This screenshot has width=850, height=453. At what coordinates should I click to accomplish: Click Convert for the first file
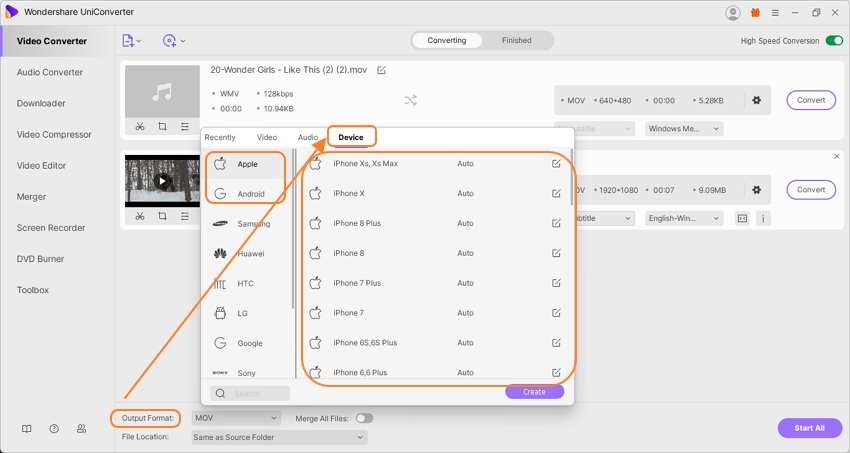811,100
